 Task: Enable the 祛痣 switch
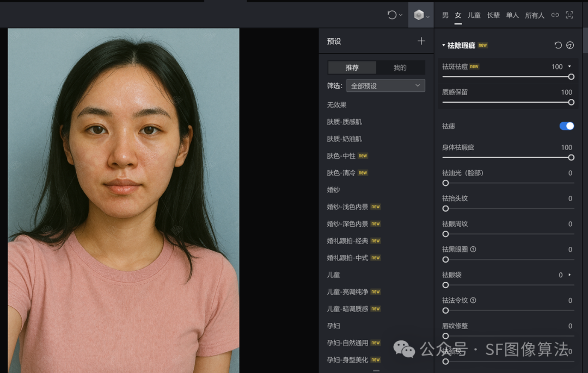click(x=566, y=126)
